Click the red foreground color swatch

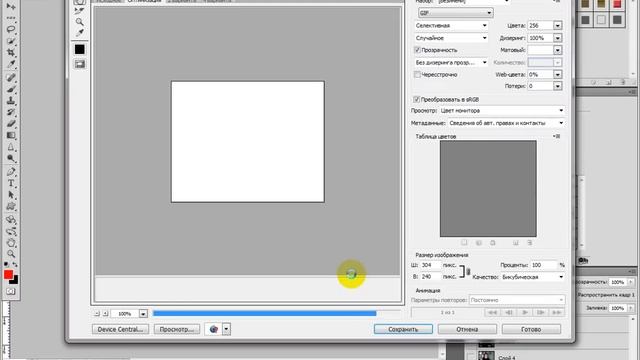pyautogui.click(x=8, y=274)
